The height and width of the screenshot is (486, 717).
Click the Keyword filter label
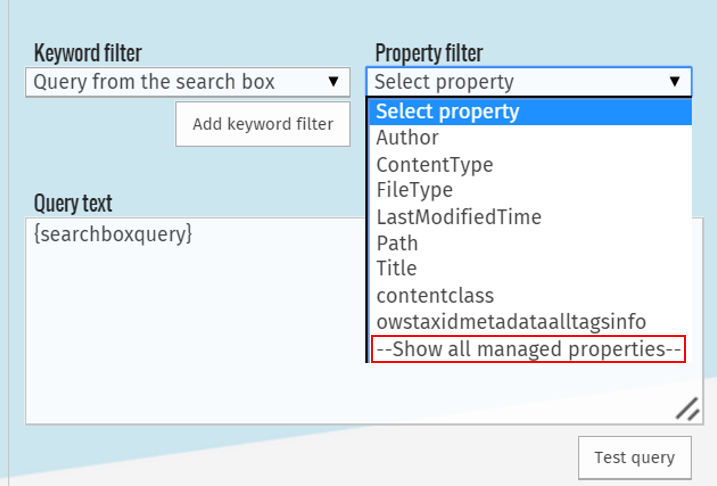tap(88, 53)
